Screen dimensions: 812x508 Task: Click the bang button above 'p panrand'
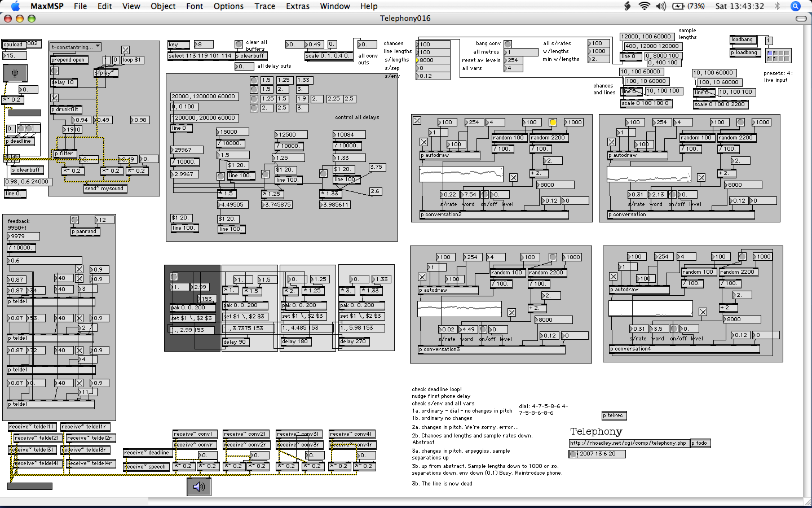[x=74, y=220]
